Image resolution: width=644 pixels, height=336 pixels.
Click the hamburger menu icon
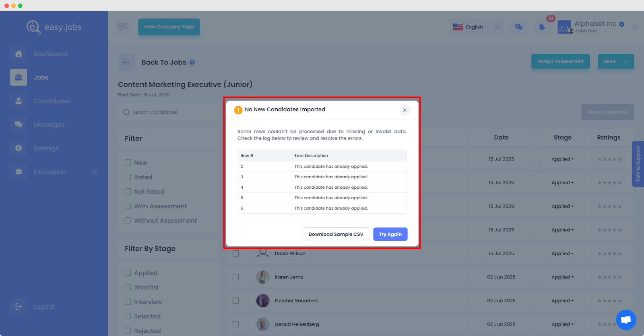[123, 27]
